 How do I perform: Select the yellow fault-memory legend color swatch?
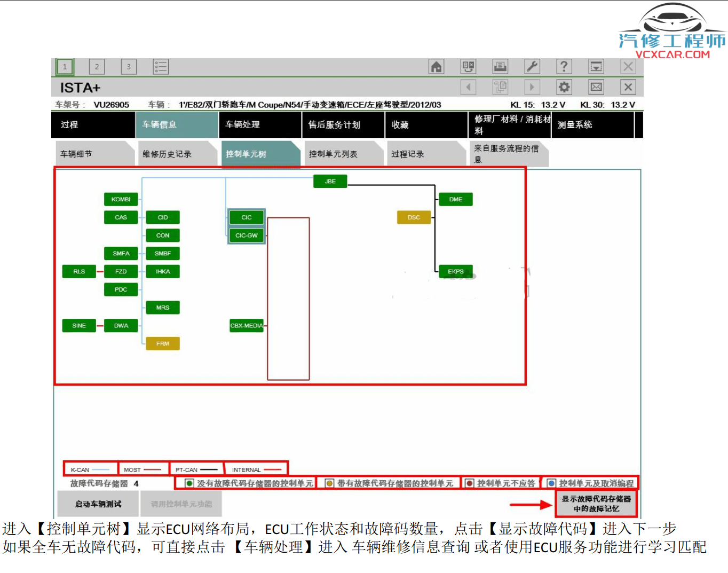[329, 483]
